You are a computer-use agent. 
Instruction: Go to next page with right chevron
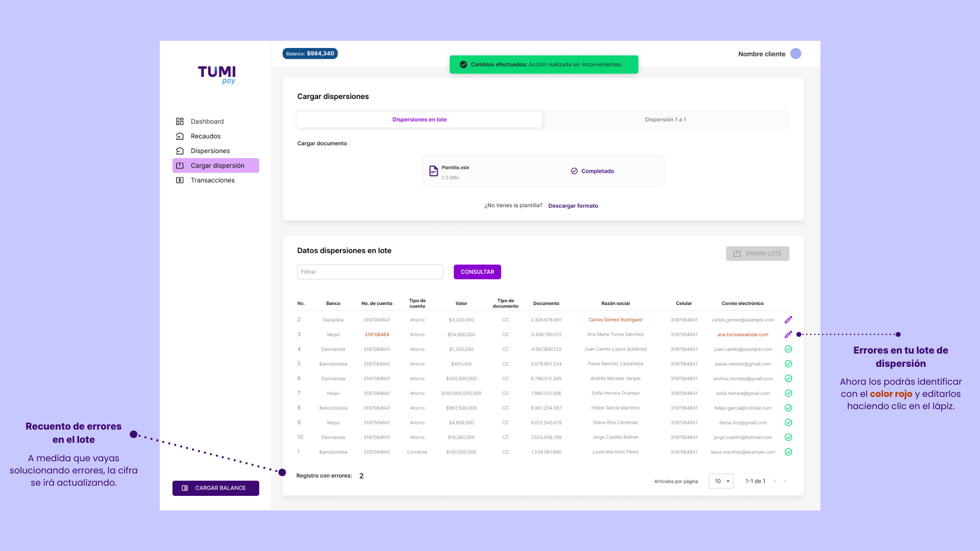coord(785,481)
